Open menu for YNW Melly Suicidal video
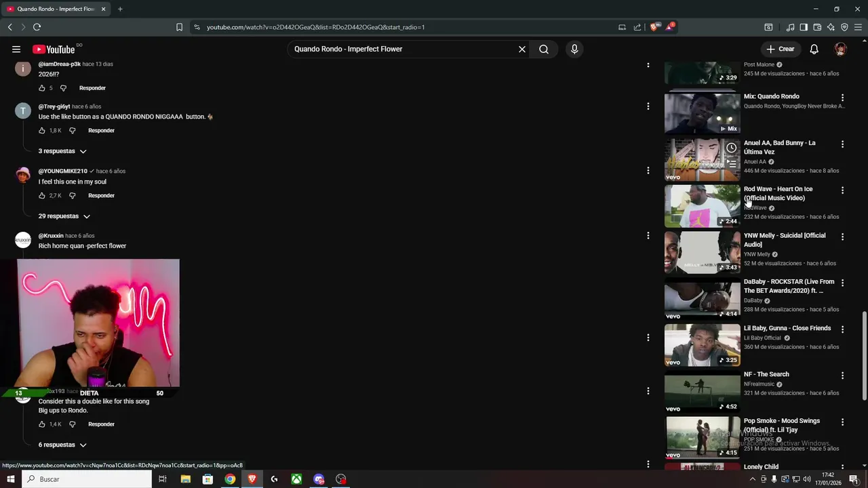This screenshot has width=868, height=488. point(842,237)
